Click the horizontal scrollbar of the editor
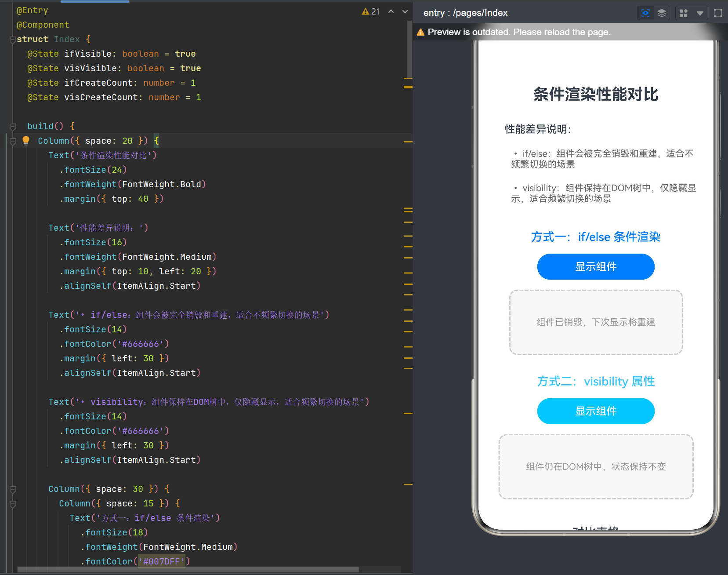This screenshot has width=728, height=575. (x=188, y=570)
